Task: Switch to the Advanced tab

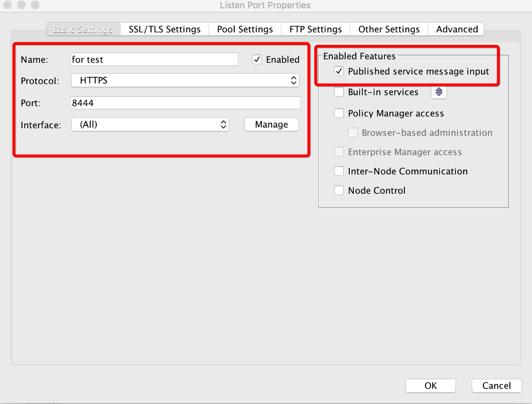Action: click(x=456, y=29)
